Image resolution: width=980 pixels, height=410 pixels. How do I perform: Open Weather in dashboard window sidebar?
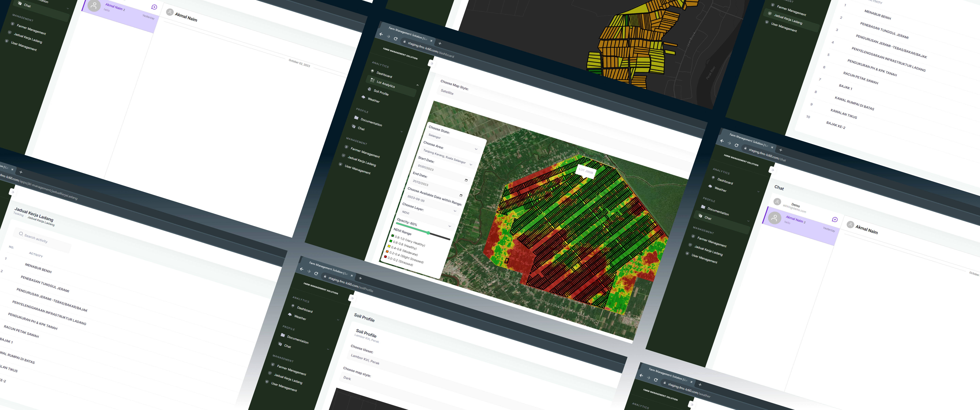(x=373, y=100)
